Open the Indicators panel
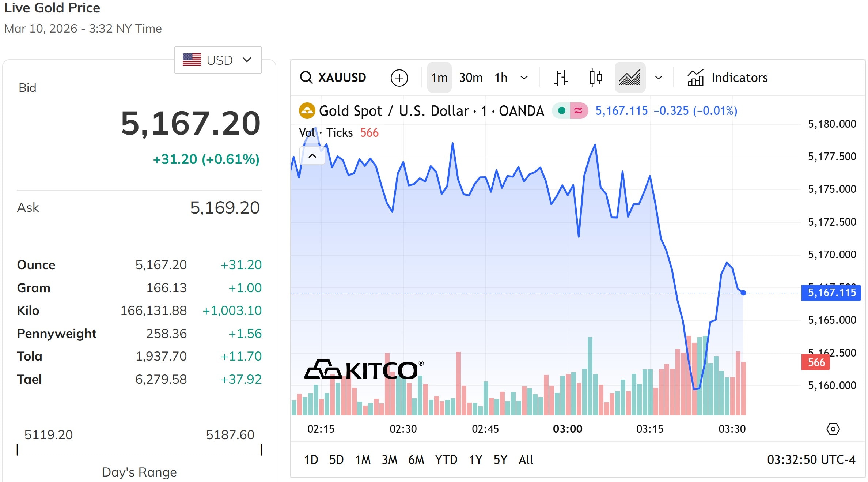Viewport: 868px width, 482px height. tap(727, 78)
